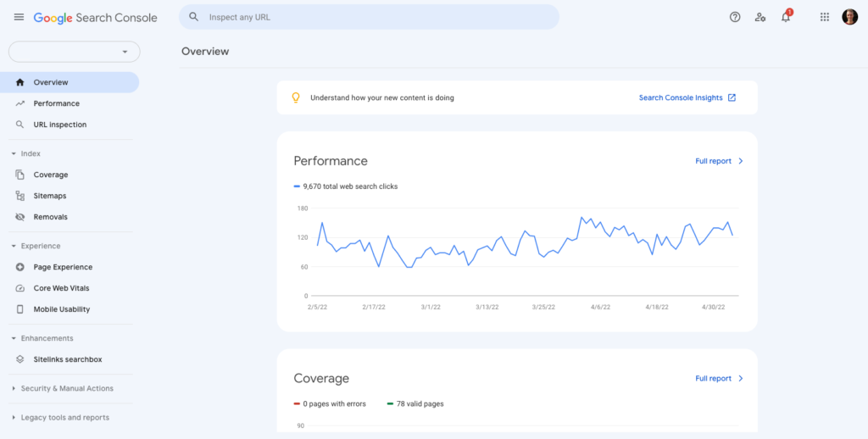Viewport: 868px width, 439px height.
Task: Click the Sitelinks searchbox layers icon
Action: click(x=20, y=359)
